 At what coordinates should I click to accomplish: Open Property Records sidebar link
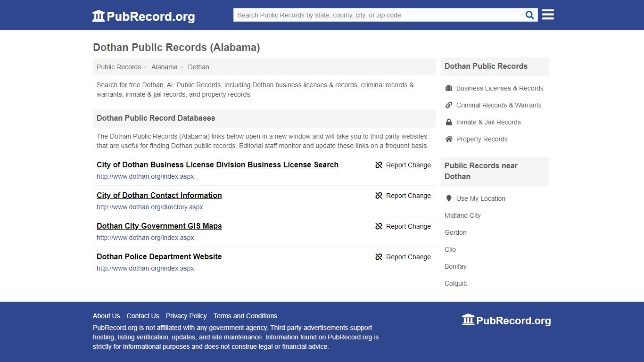click(482, 139)
